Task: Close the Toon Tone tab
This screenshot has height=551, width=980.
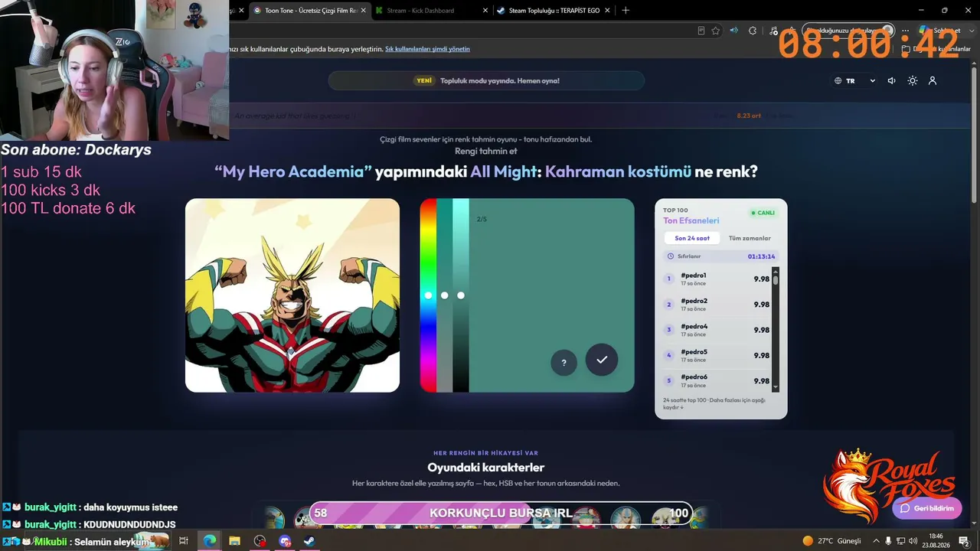Action: (364, 11)
